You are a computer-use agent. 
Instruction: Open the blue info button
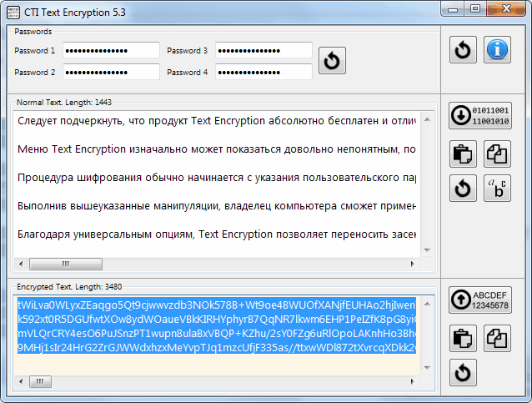(497, 50)
